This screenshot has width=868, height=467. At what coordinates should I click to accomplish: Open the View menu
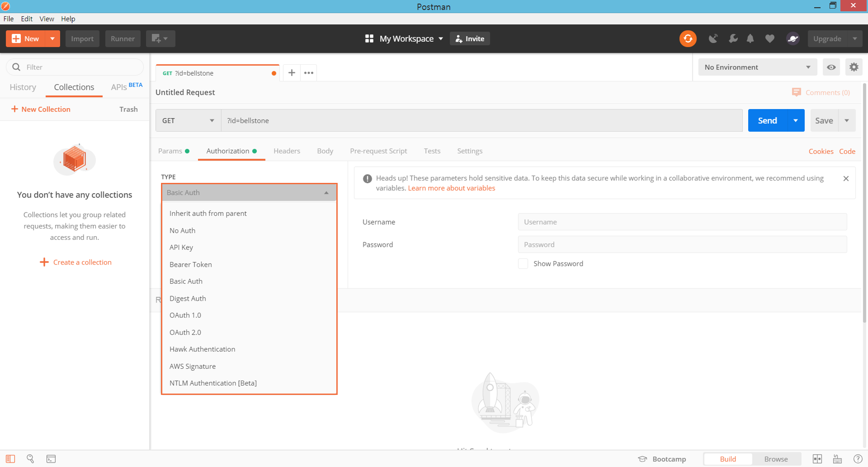tap(46, 19)
